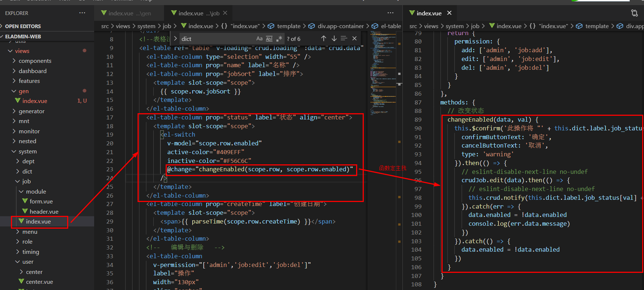Viewport: 644px width, 290px height.
Task: Expand replace mode in find widget
Action: [x=175, y=38]
